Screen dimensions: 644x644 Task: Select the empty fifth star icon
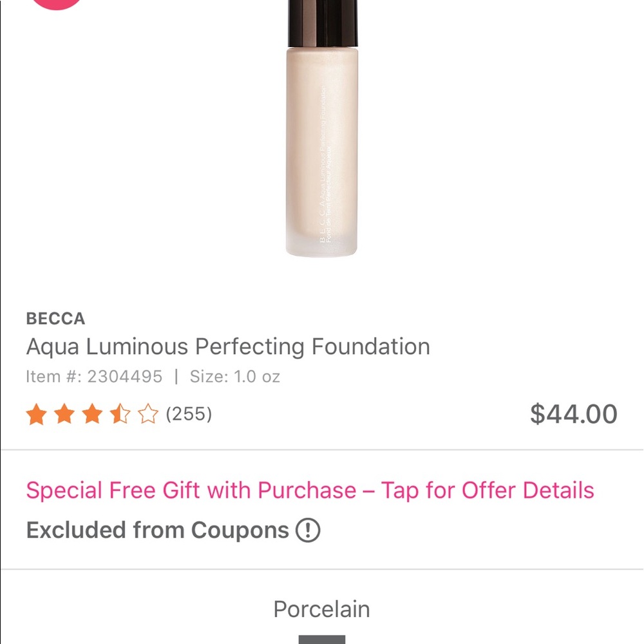point(147,414)
